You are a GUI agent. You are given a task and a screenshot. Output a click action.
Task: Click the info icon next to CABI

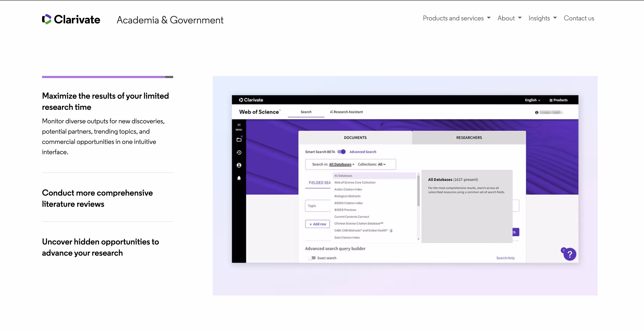tap(391, 231)
